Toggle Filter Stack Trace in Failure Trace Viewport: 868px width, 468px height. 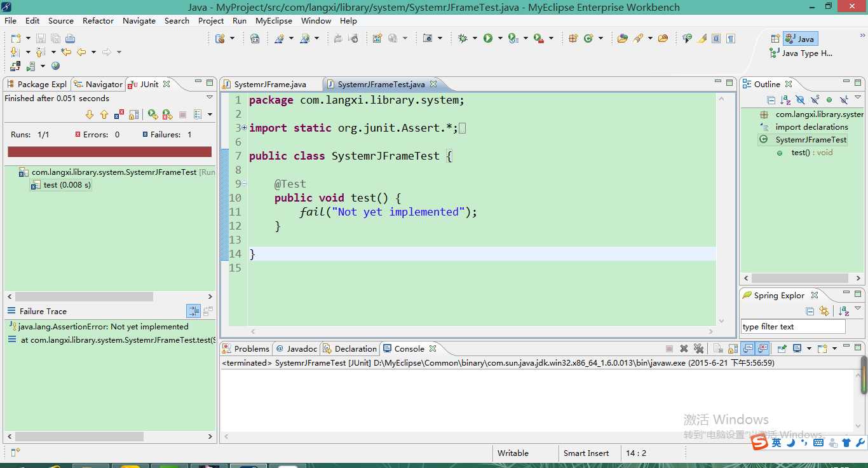(x=193, y=311)
